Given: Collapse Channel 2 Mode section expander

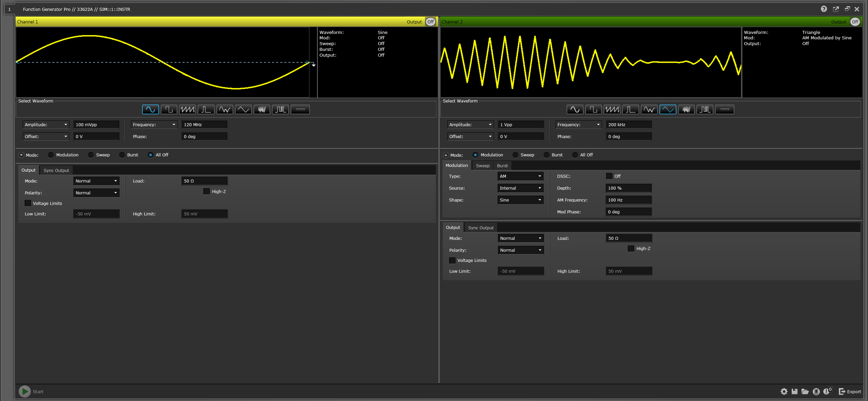Looking at the screenshot, I should point(446,155).
